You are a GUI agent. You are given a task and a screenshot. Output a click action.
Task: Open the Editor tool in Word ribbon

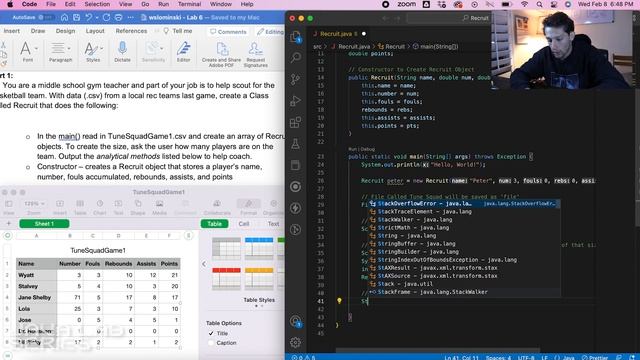(184, 52)
